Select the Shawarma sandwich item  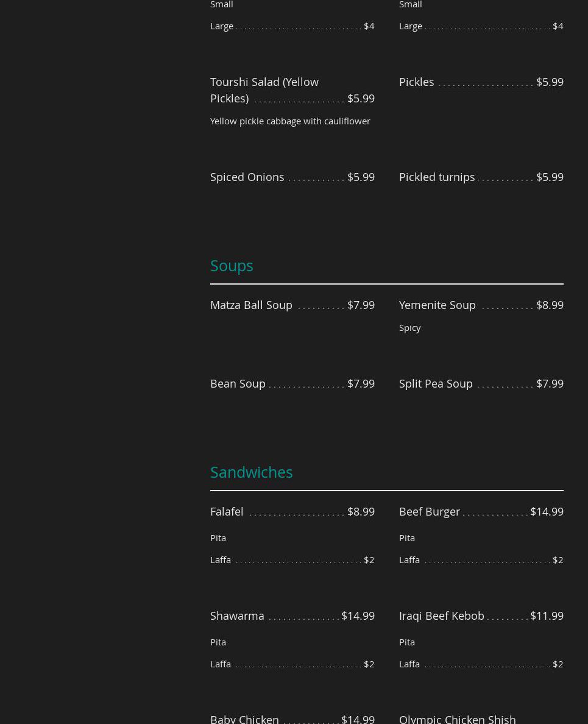point(237,616)
